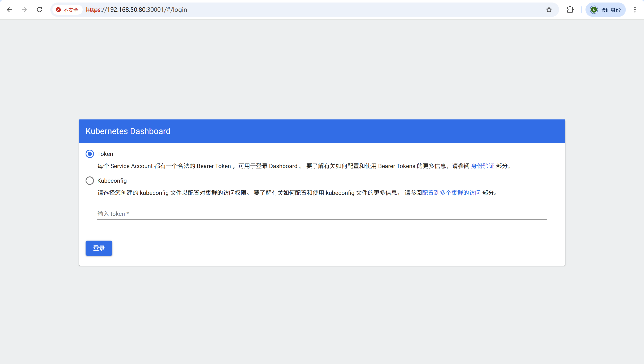Click the URL address bar text
The height and width of the screenshot is (364, 644).
coord(137,10)
